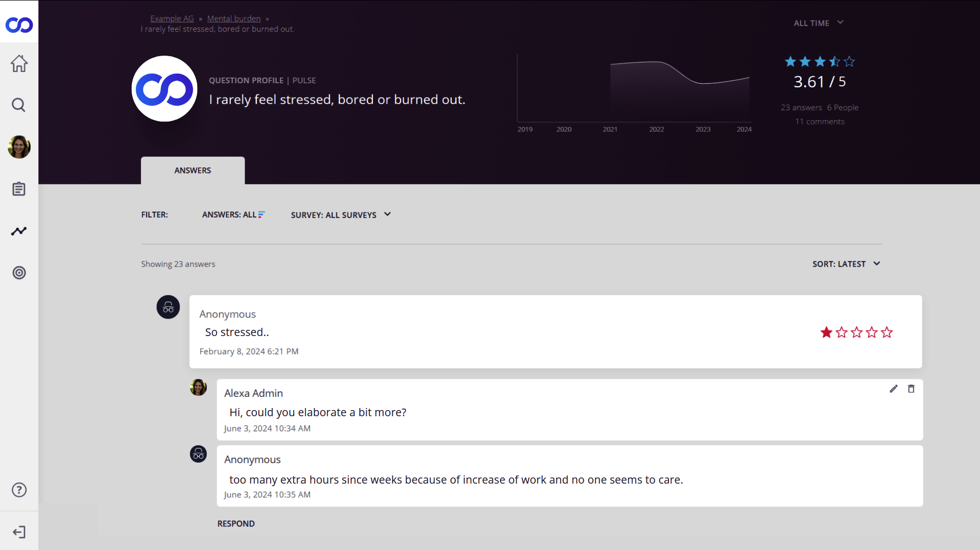Screen dimensions: 980x550
Task: Go to the Home icon in sidebar
Action: pos(19,63)
